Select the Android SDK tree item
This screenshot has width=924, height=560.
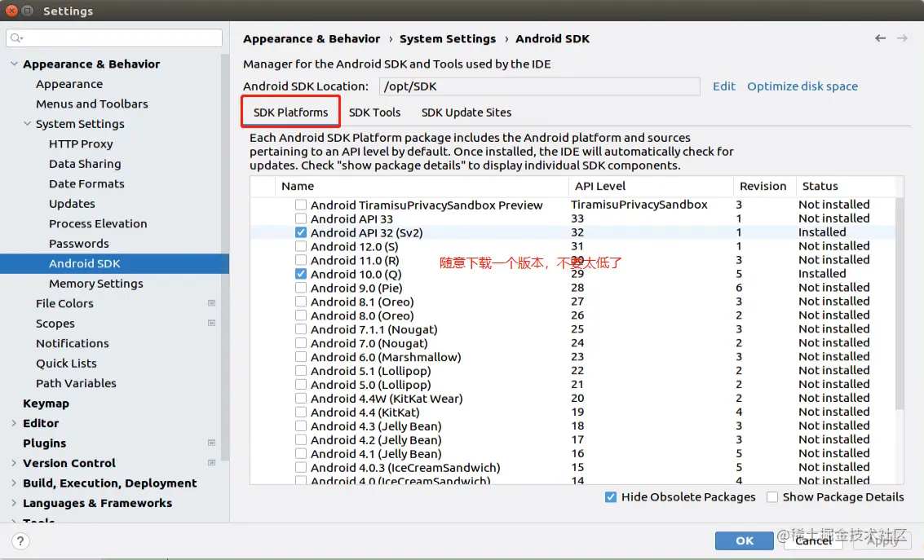pyautogui.click(x=114, y=264)
